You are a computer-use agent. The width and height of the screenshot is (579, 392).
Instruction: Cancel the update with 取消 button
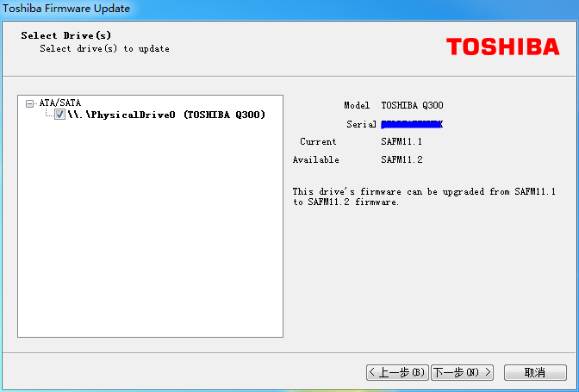point(535,372)
